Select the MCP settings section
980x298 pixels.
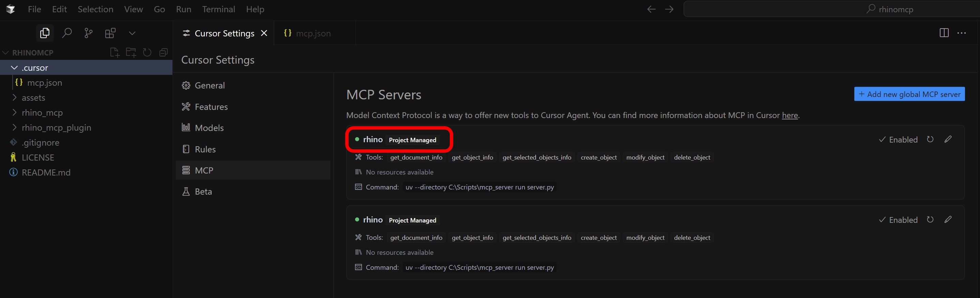pyautogui.click(x=253, y=170)
